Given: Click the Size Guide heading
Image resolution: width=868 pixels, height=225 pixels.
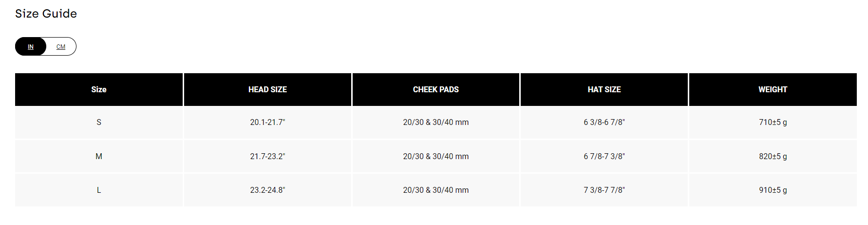Looking at the screenshot, I should 46,14.
